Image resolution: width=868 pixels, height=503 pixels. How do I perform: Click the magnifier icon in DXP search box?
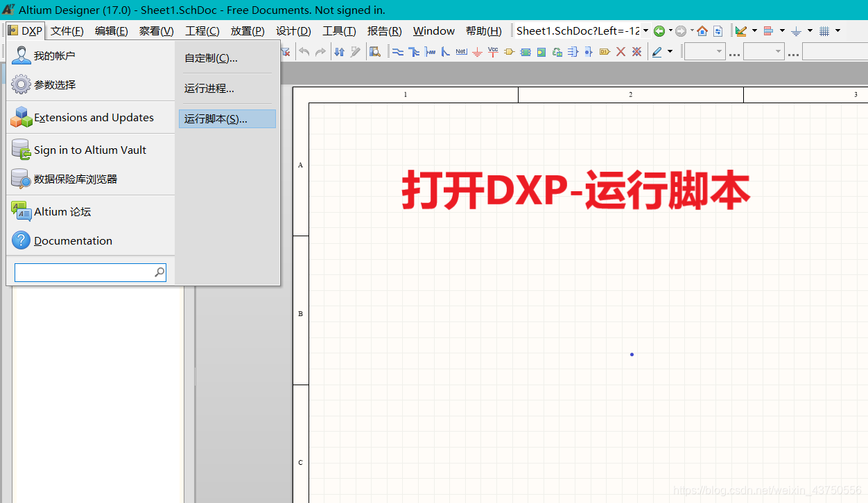[159, 272]
